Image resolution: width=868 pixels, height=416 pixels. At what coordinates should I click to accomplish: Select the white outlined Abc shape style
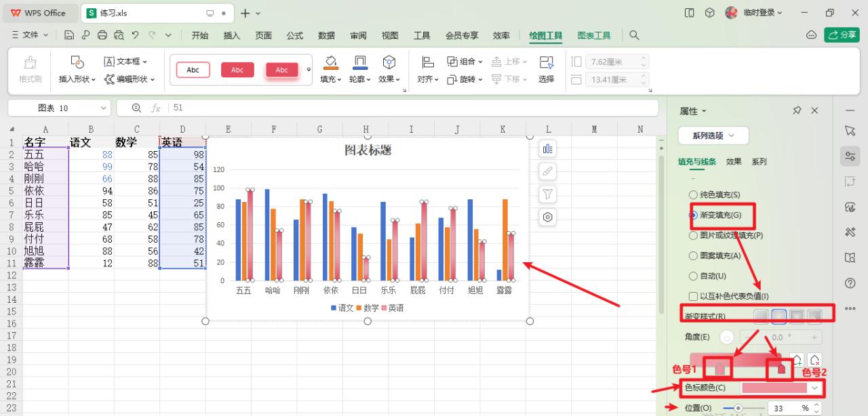[193, 70]
